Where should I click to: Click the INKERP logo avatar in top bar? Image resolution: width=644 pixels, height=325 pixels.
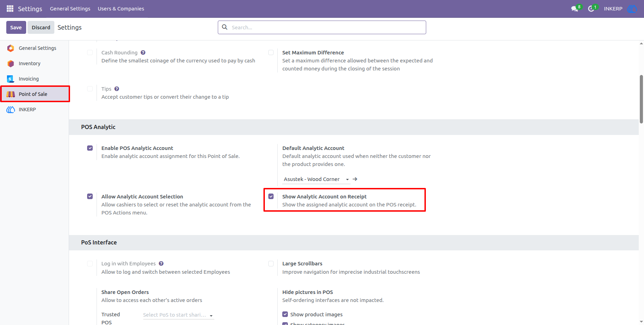(x=632, y=9)
